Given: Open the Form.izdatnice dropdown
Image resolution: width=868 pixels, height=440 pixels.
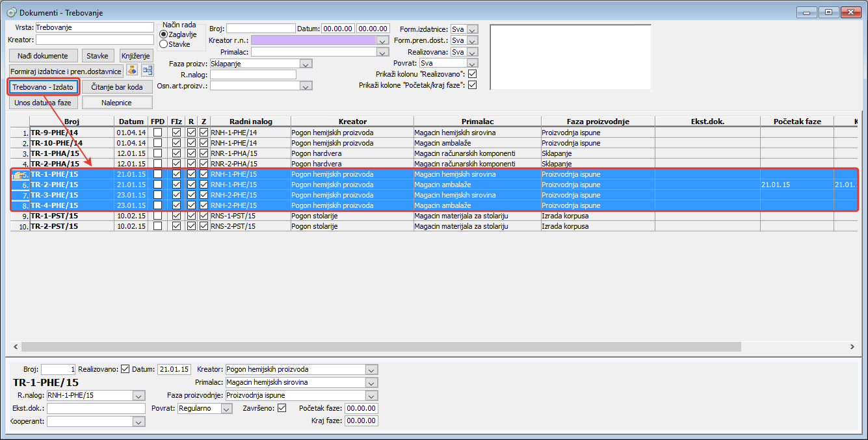Looking at the screenshot, I should click(473, 29).
